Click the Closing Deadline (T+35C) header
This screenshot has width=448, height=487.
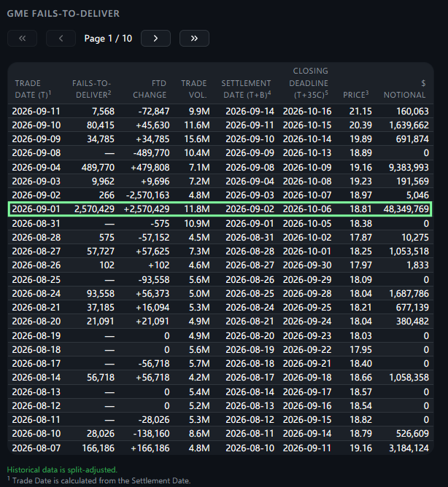[x=309, y=83]
